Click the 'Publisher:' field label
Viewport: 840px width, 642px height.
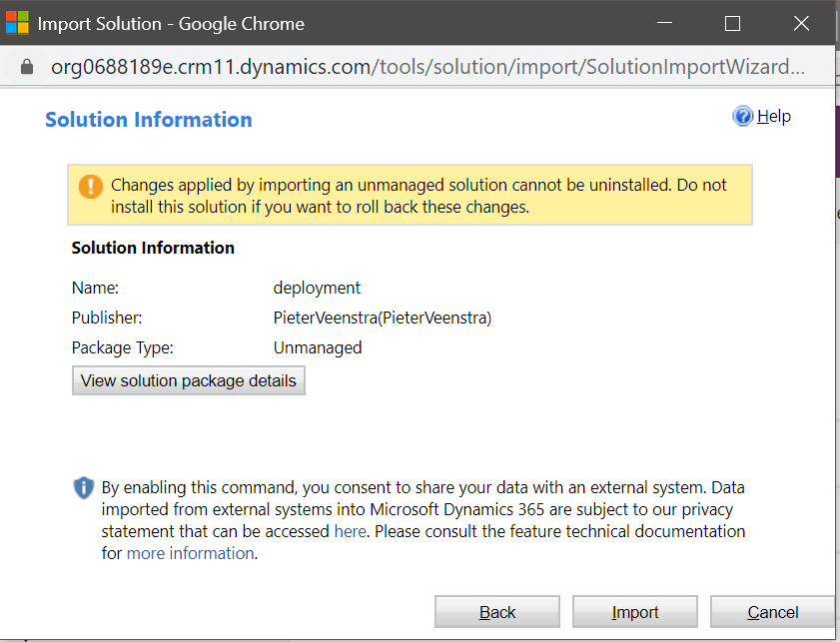(107, 319)
